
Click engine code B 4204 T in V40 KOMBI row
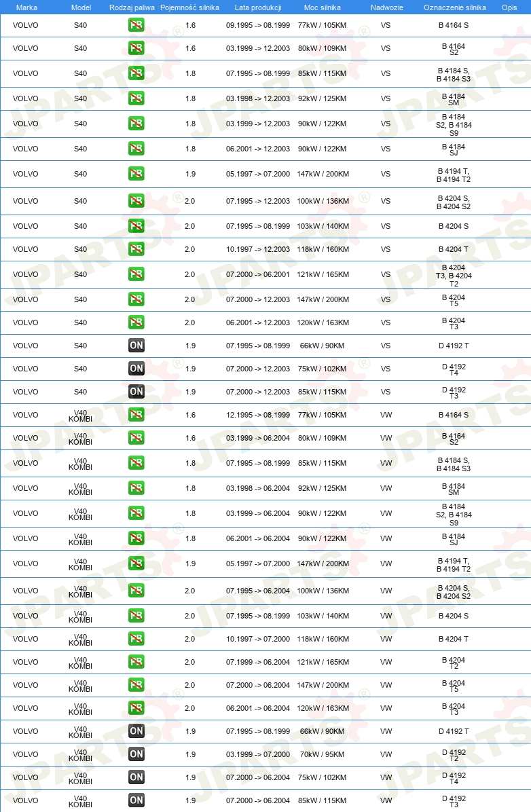point(454,639)
